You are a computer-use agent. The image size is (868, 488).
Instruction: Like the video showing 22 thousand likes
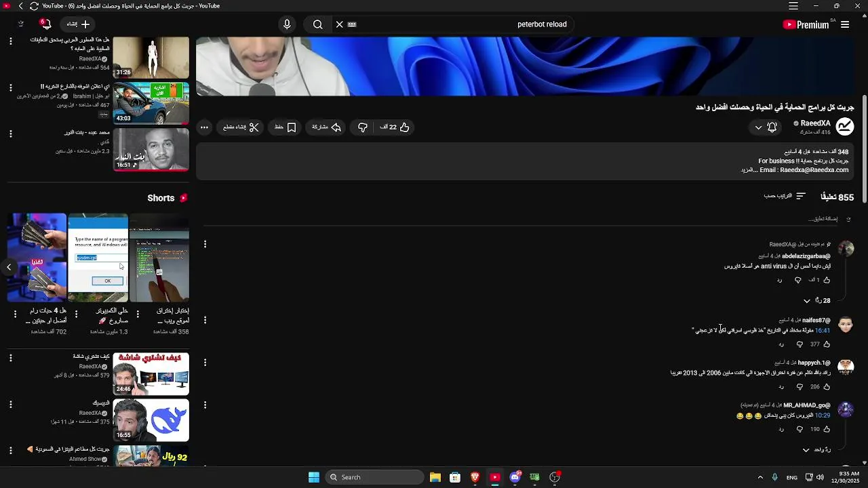click(x=395, y=127)
